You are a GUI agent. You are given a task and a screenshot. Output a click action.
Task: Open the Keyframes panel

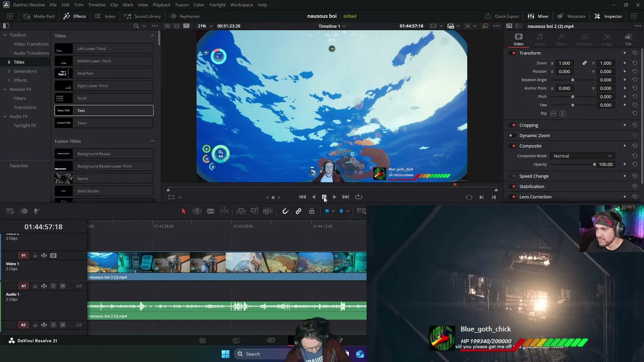(x=185, y=16)
